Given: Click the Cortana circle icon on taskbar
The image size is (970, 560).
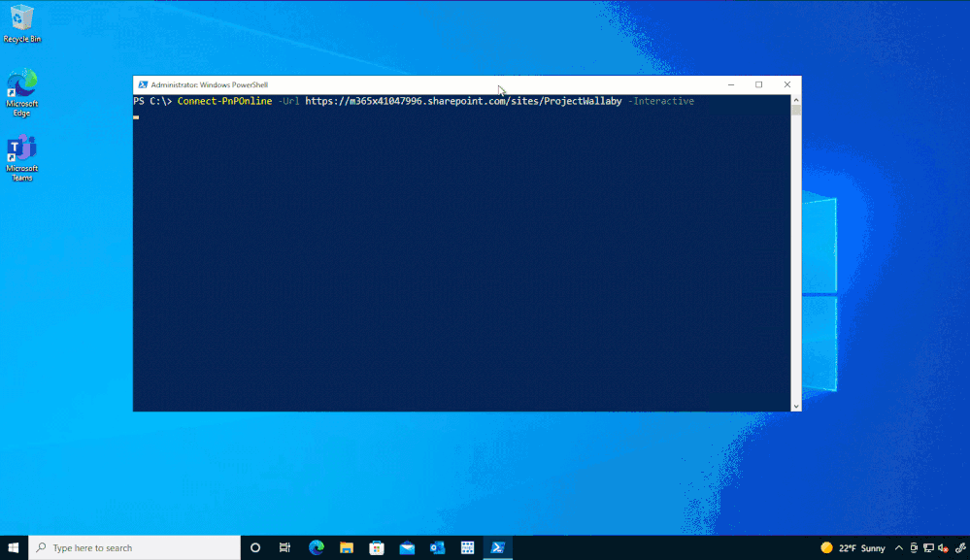Looking at the screenshot, I should click(254, 547).
